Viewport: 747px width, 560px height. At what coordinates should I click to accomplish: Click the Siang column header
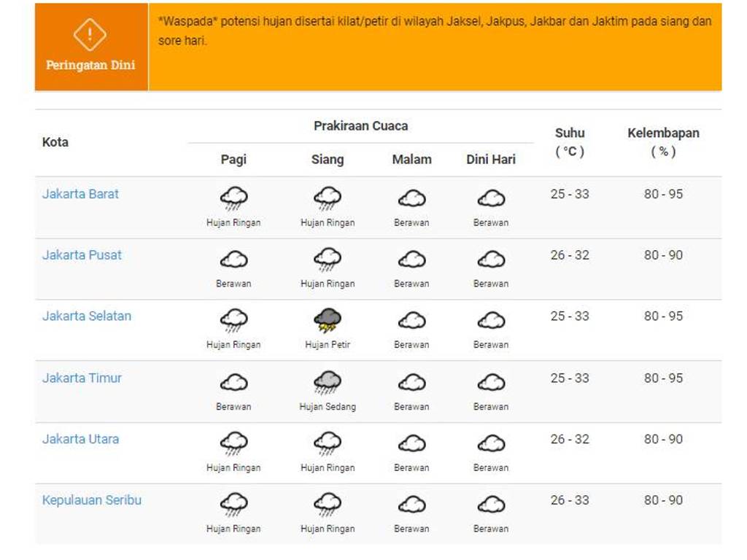pyautogui.click(x=328, y=160)
